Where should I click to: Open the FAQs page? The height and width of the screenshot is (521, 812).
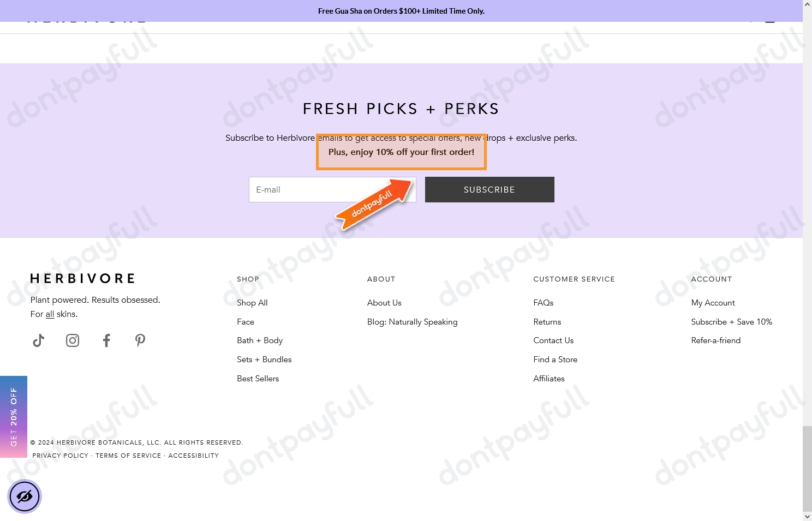pos(543,303)
